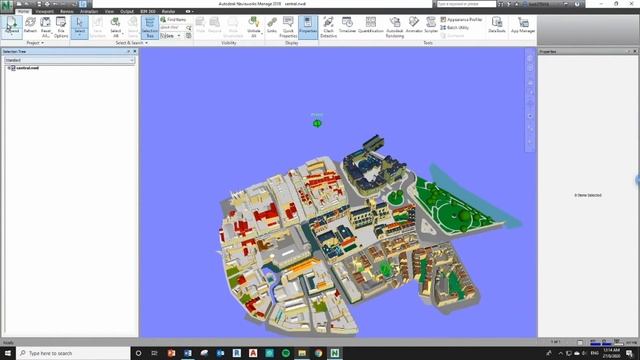Image resolution: width=640 pixels, height=360 pixels.
Task: Open the Sets dropdown
Action: tap(171, 36)
